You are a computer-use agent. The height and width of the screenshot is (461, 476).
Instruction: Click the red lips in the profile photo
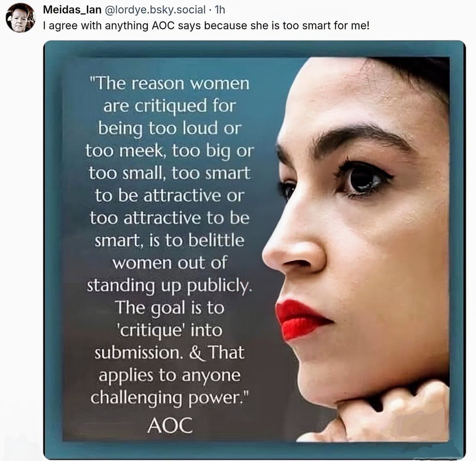click(x=303, y=319)
